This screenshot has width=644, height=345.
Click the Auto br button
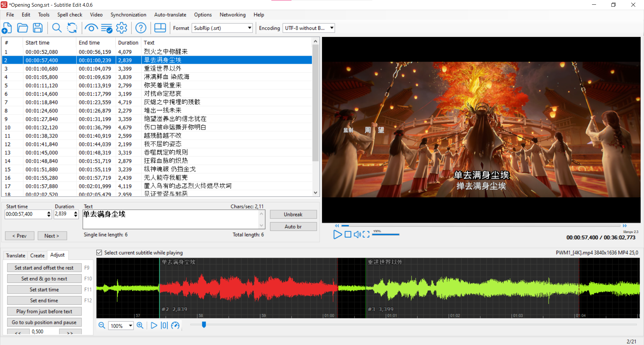293,227
